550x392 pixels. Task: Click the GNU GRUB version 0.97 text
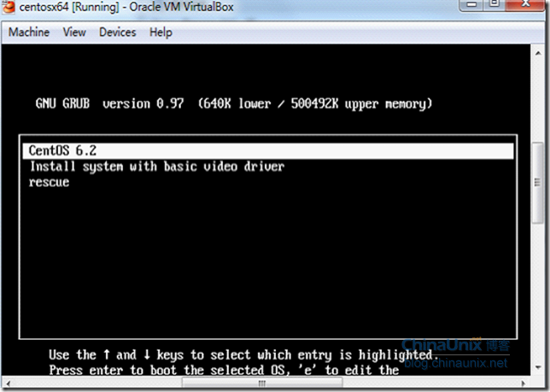coord(110,104)
